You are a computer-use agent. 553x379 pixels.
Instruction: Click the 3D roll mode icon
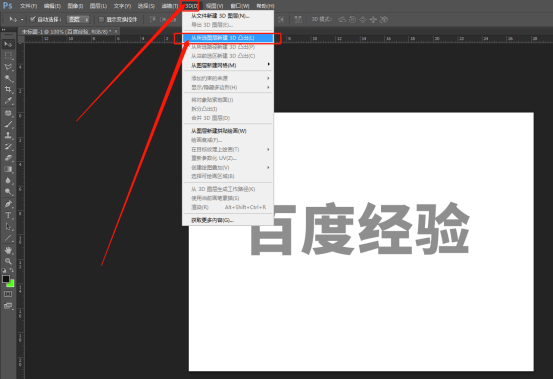(x=352, y=19)
